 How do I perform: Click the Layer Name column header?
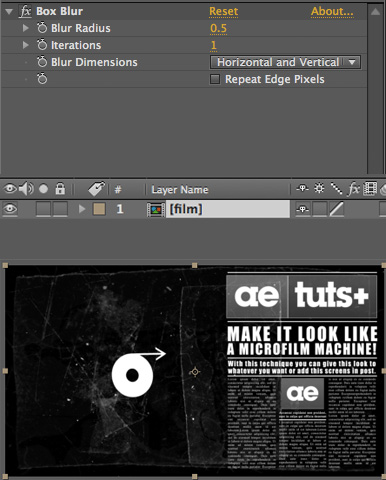coord(180,190)
